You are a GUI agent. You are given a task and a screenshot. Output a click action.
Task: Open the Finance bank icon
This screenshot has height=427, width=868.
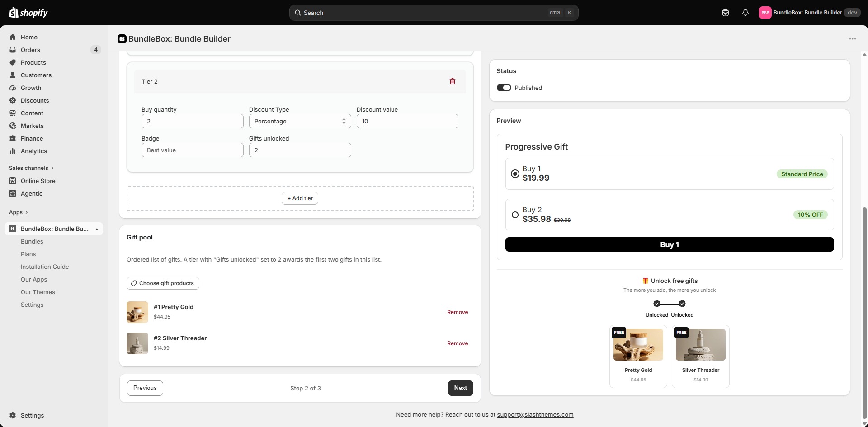pyautogui.click(x=13, y=138)
